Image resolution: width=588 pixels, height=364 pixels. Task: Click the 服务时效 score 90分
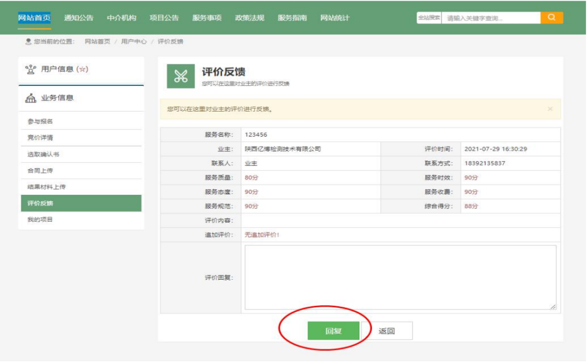click(x=471, y=177)
